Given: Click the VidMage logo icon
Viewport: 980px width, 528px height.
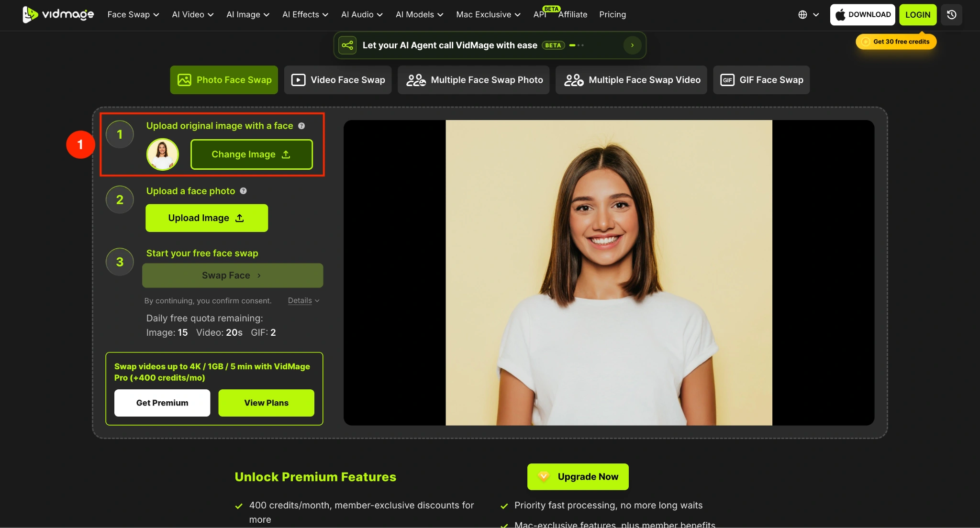Looking at the screenshot, I should [x=30, y=14].
